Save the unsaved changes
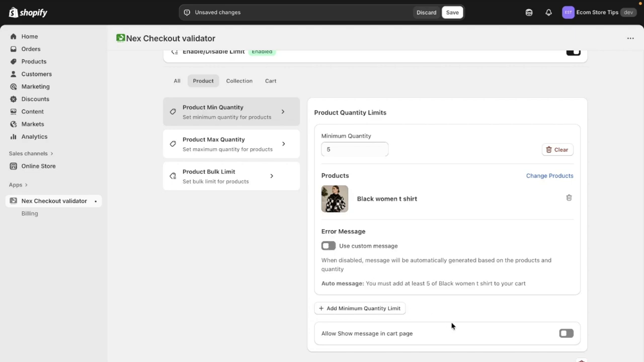This screenshot has width=644, height=362. pos(452,13)
